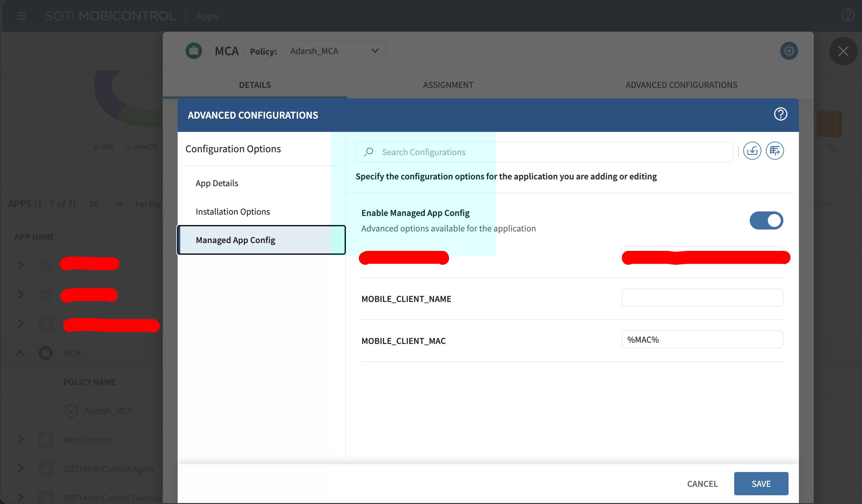Click the APP NAME column header
Viewport: 862px width, 504px height.
tap(34, 237)
